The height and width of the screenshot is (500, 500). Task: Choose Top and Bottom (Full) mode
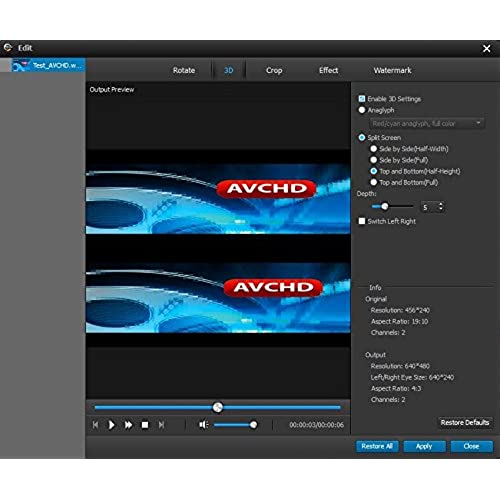tap(374, 182)
